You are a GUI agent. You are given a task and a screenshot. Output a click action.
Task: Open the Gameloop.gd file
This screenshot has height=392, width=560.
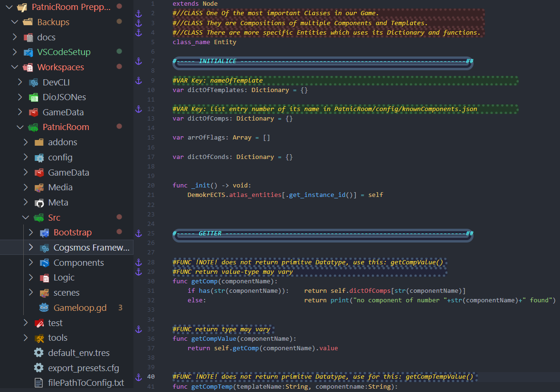(x=80, y=308)
